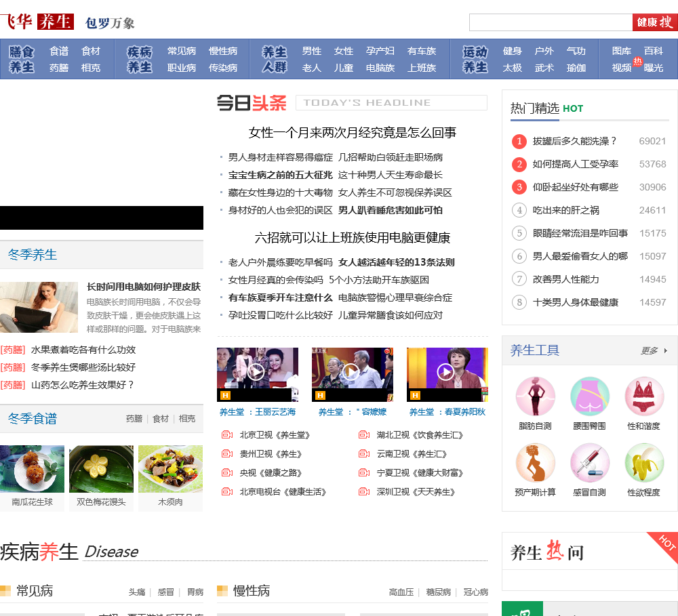This screenshot has height=616, width=678.
Task: Click the woman-with-laptop article thumbnail
Action: [39, 308]
